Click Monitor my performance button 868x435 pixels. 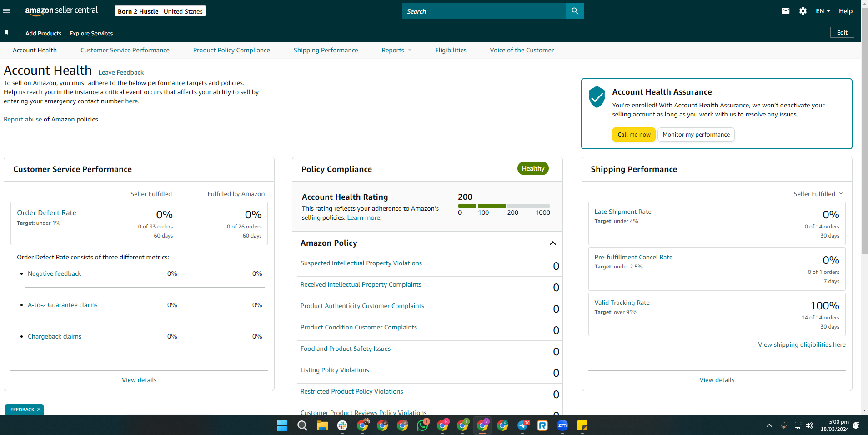point(696,134)
